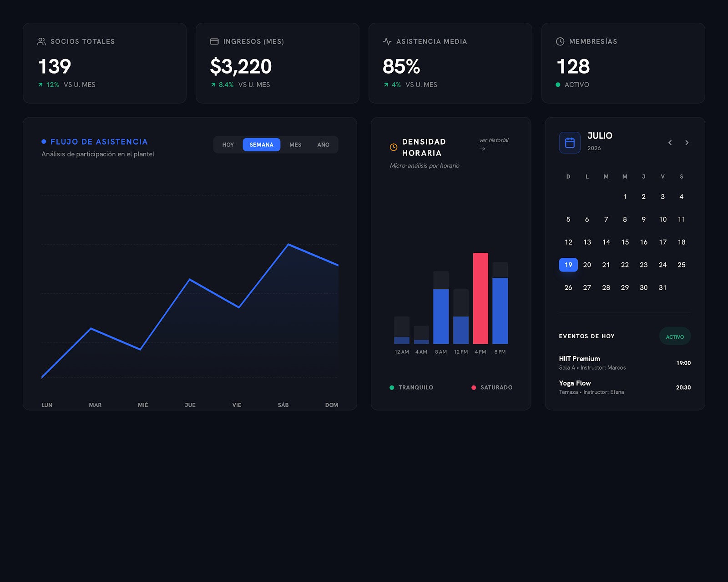Click the SÁB label on the attendance chart
Viewport: 728px width, 582px height.
[283, 405]
